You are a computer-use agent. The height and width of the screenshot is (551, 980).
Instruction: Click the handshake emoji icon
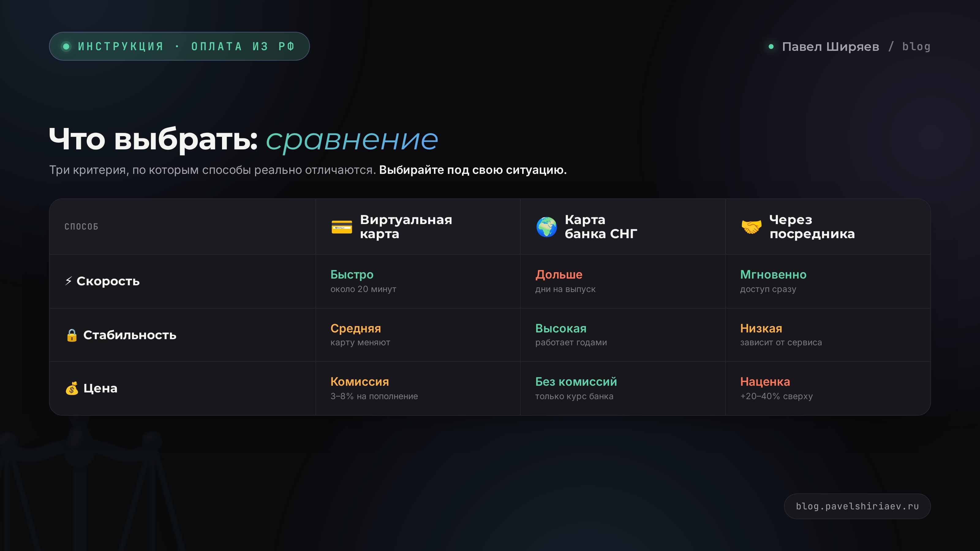click(751, 227)
